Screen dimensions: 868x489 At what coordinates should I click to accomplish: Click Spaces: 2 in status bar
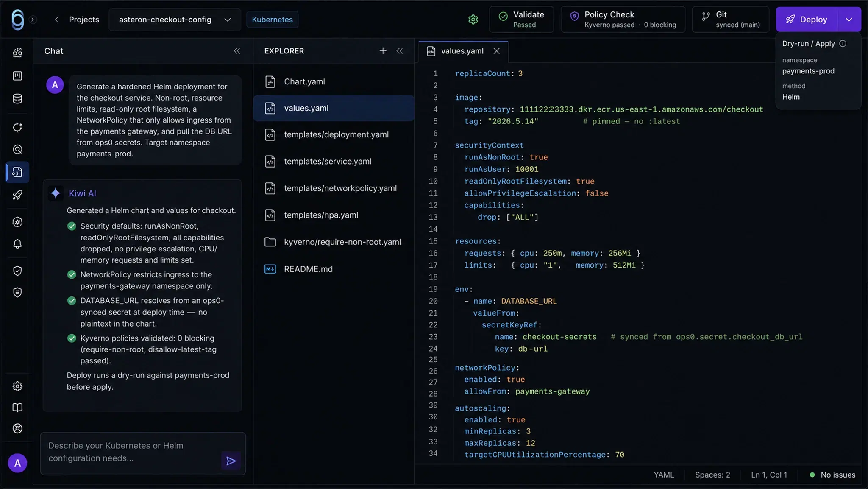point(712,475)
